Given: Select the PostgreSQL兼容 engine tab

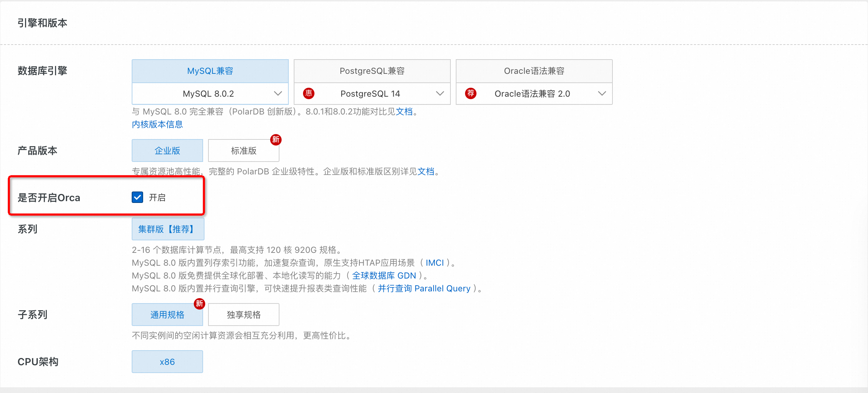Looking at the screenshot, I should pos(372,71).
